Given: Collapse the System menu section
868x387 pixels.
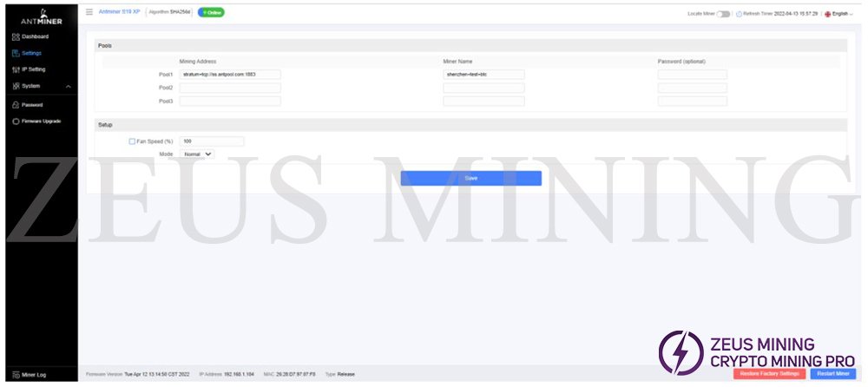Looking at the screenshot, I should pos(68,86).
